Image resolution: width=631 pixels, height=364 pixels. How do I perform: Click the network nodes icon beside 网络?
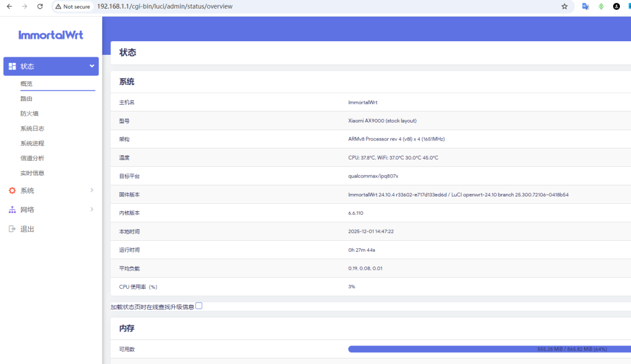coord(12,209)
